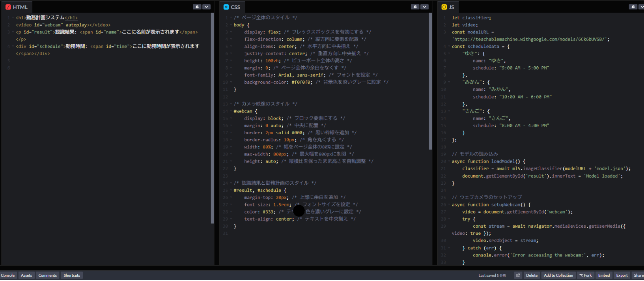Screen dimensions: 644x281
Task: Click the Share button
Action: point(638,275)
